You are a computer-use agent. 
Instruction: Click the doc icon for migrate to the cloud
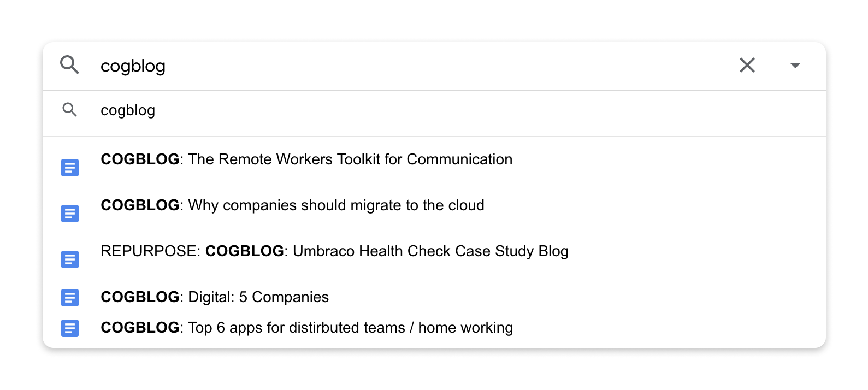69,214
